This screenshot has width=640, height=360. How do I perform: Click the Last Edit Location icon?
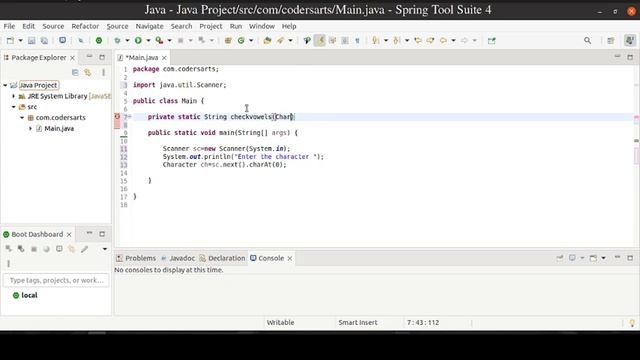(x=418, y=40)
